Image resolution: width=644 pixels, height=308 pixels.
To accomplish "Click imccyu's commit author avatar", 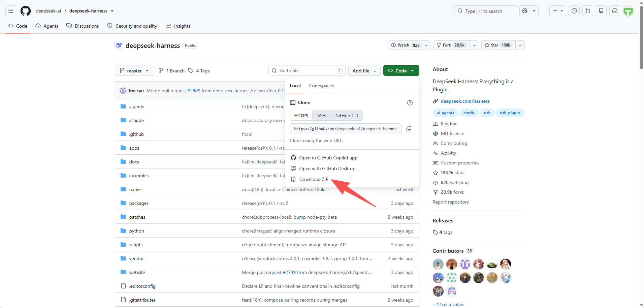I will coord(123,91).
